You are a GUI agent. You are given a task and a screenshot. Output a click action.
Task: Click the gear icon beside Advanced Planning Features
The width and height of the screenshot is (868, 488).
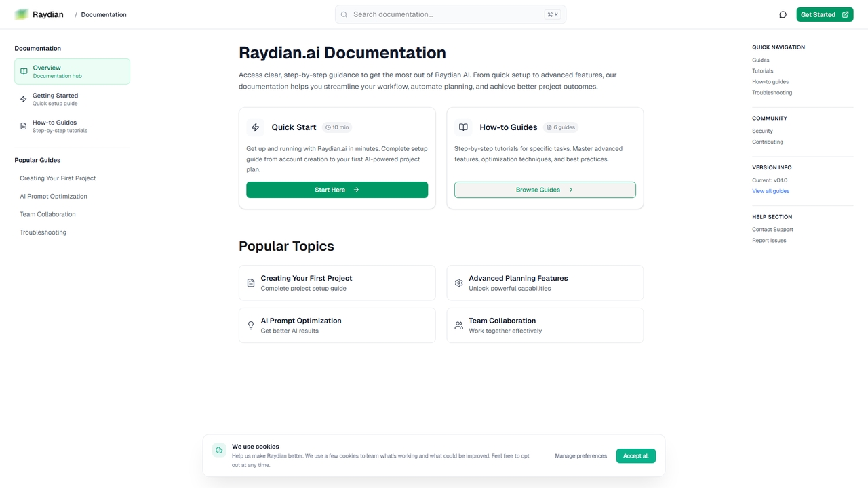click(x=459, y=283)
